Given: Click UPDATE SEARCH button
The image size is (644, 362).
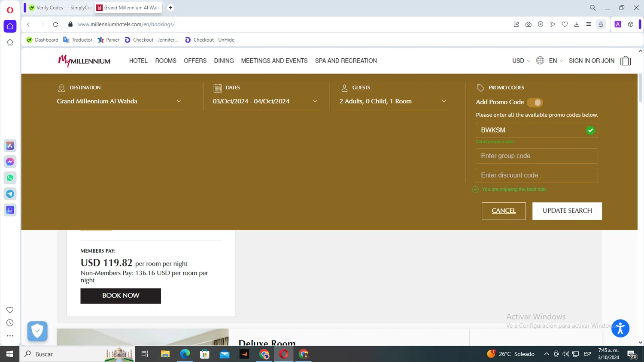Looking at the screenshot, I should [x=567, y=211].
